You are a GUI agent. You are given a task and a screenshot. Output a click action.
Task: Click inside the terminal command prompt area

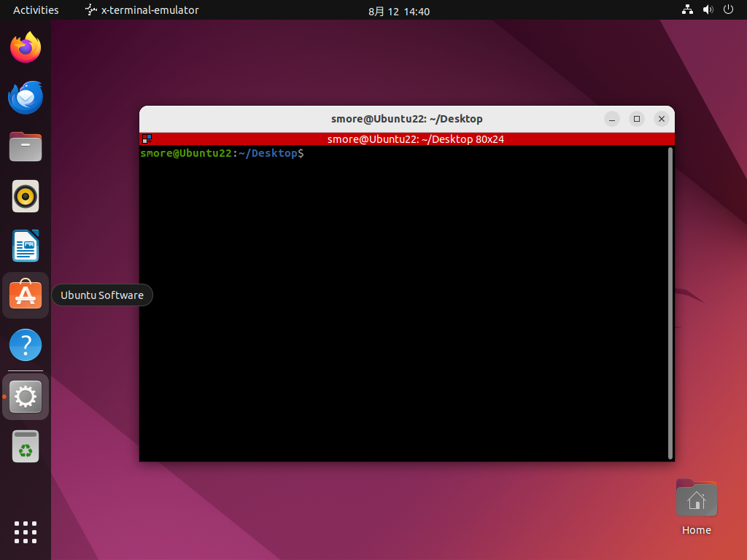pyautogui.click(x=401, y=292)
